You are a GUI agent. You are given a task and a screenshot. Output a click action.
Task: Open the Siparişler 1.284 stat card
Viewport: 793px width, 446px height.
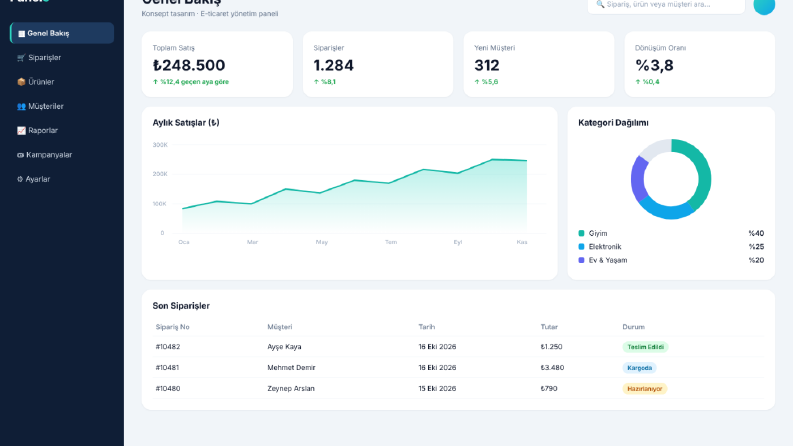[x=378, y=64]
